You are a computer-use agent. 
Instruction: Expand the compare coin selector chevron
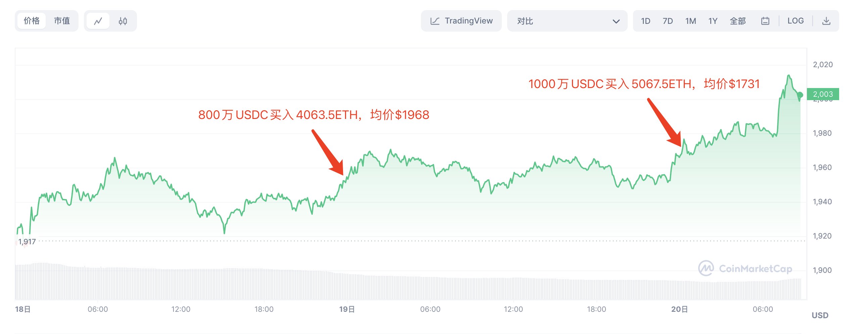(x=616, y=20)
